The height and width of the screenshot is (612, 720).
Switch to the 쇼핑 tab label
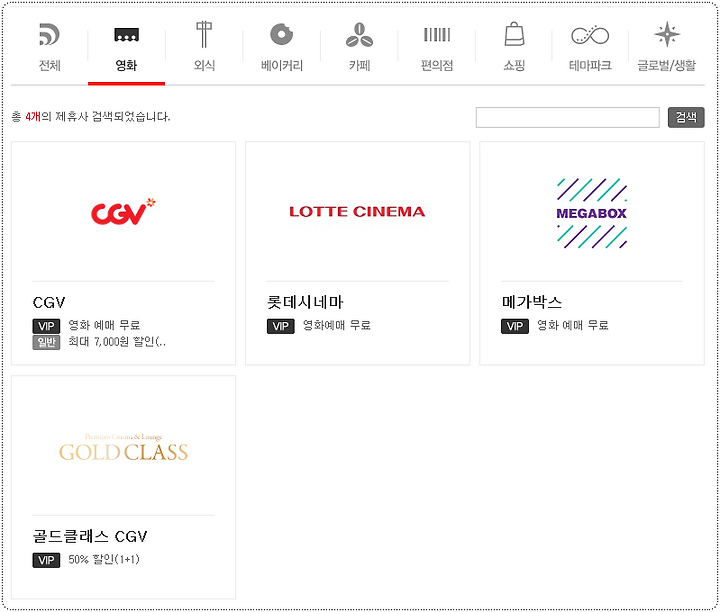514,65
